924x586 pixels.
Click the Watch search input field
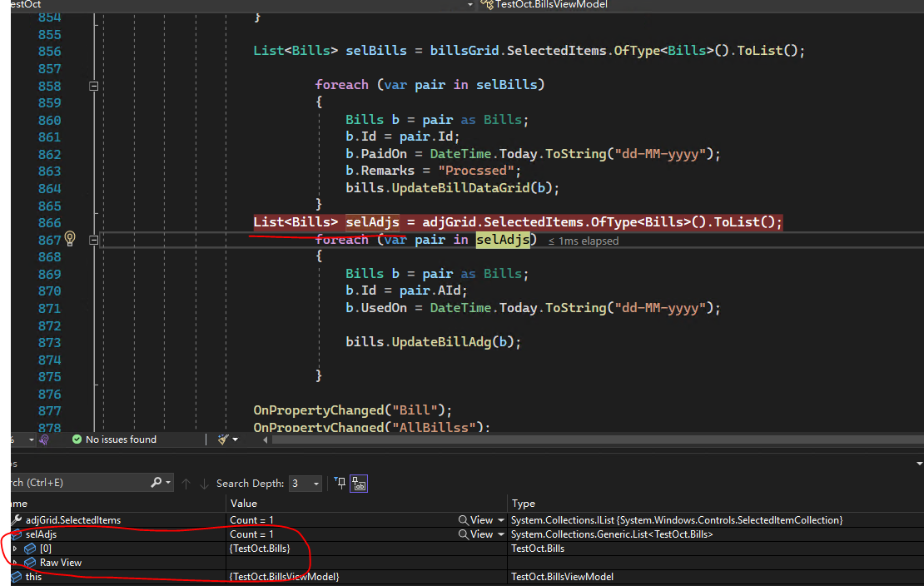coord(75,483)
